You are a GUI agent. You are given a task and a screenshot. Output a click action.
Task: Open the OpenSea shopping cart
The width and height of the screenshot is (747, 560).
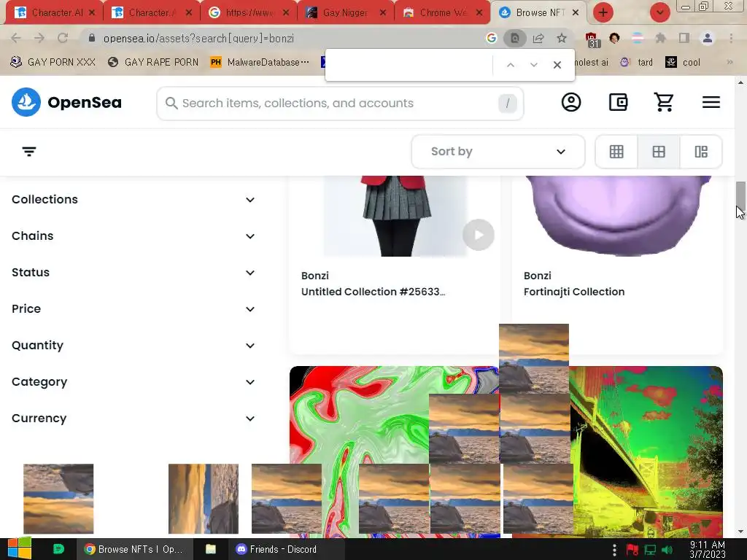[664, 102]
